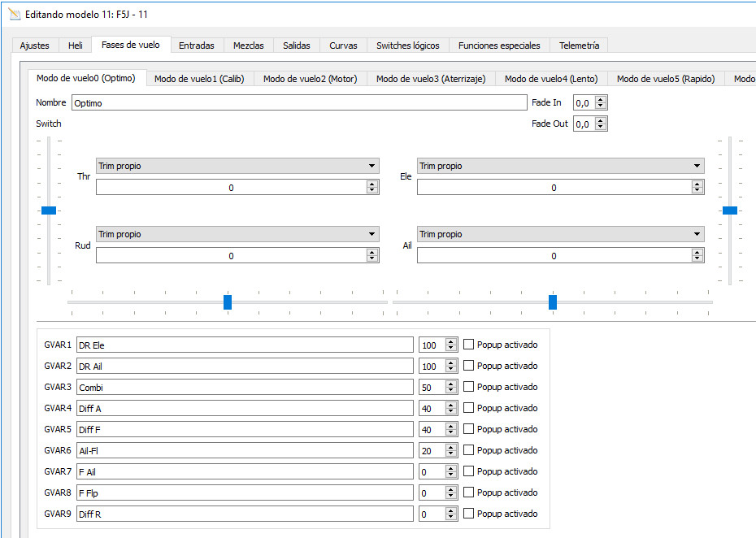Increase GVAR1 DR Ele value stepper
Screen dimensions: 756x538
click(x=451, y=342)
